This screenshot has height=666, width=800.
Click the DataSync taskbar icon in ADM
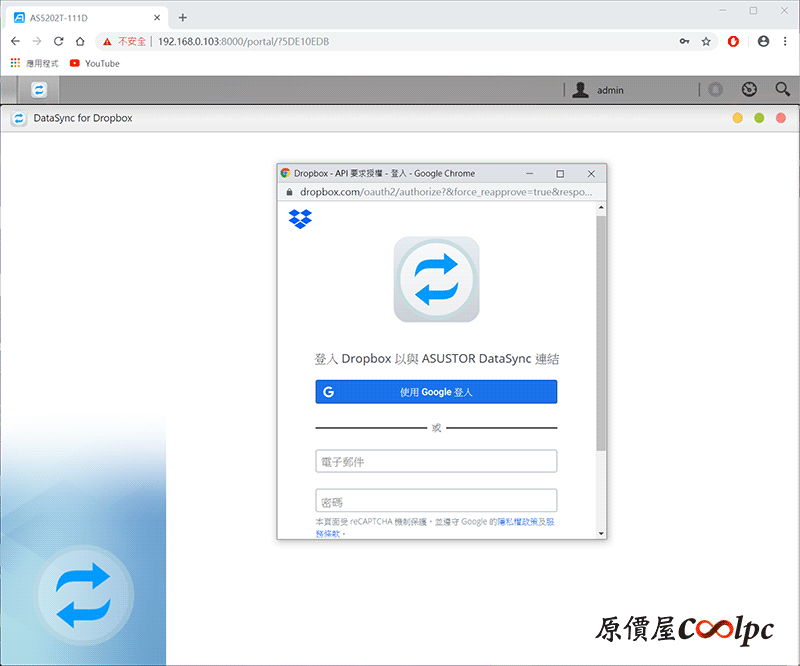click(x=39, y=90)
